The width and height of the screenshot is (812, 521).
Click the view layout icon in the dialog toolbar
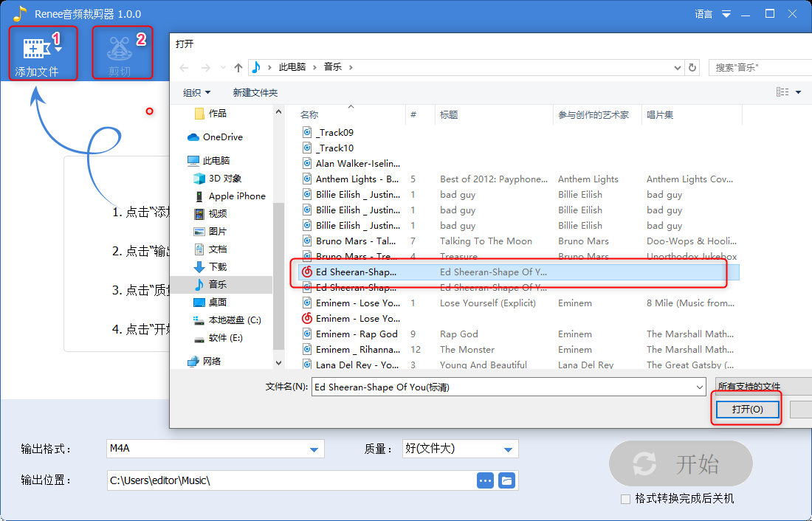pos(782,92)
